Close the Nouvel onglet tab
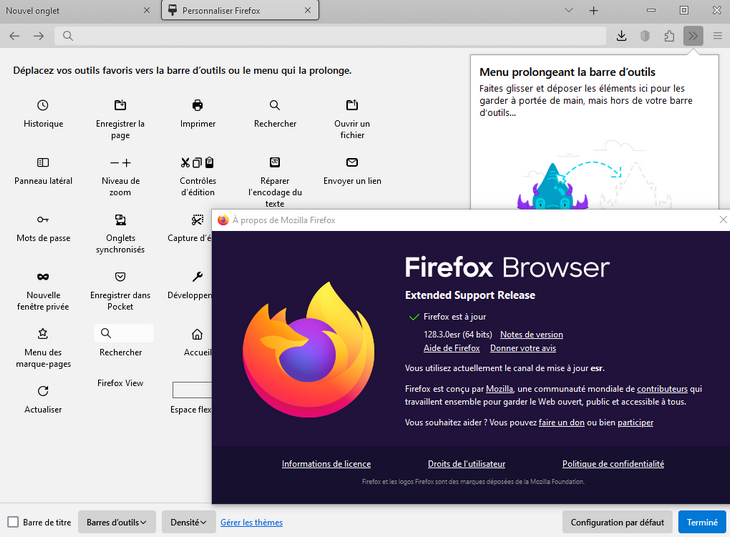The width and height of the screenshot is (730, 537). click(147, 10)
